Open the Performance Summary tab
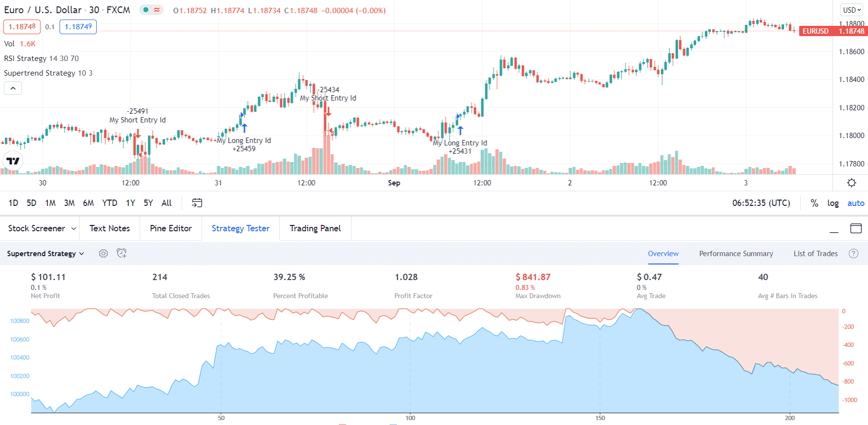Screen dimensions: 868x425 (736, 254)
